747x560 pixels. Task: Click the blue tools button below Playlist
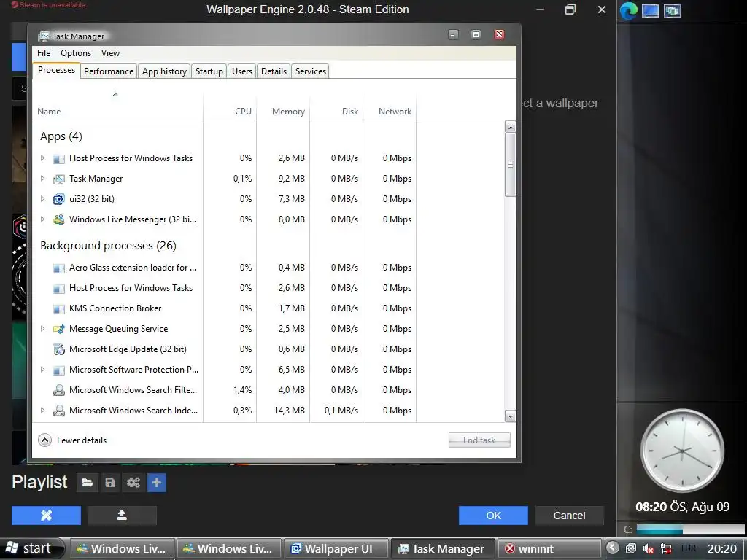(x=46, y=516)
